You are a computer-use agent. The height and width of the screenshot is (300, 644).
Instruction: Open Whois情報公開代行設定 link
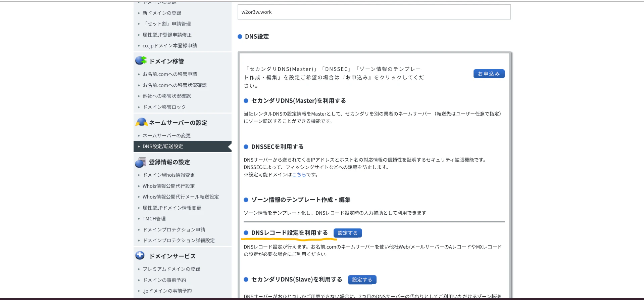point(168,186)
